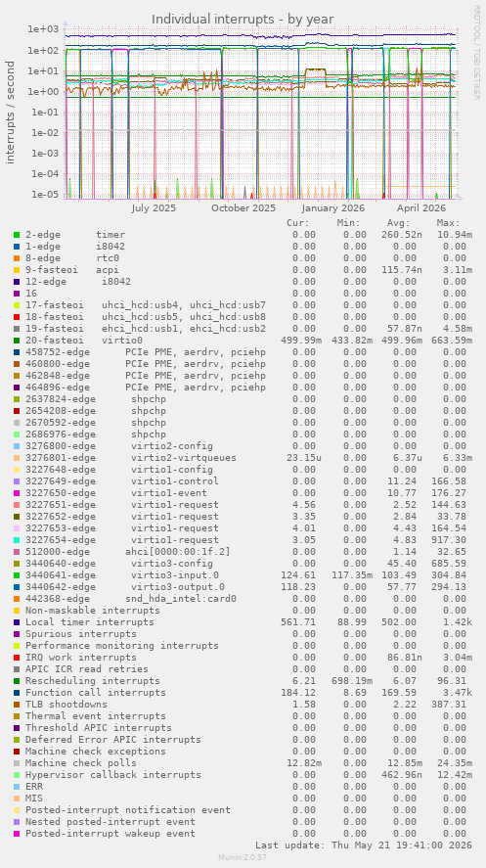
Task: Click the blue swatch for virtio3-output.0
Action: (x=17, y=587)
